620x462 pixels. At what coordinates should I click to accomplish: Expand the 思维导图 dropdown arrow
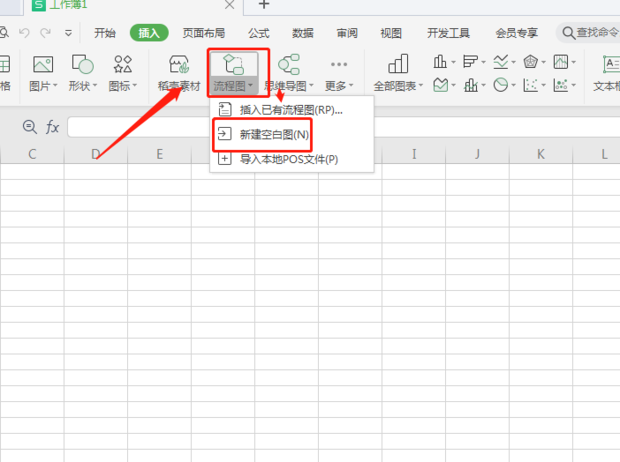click(x=311, y=85)
